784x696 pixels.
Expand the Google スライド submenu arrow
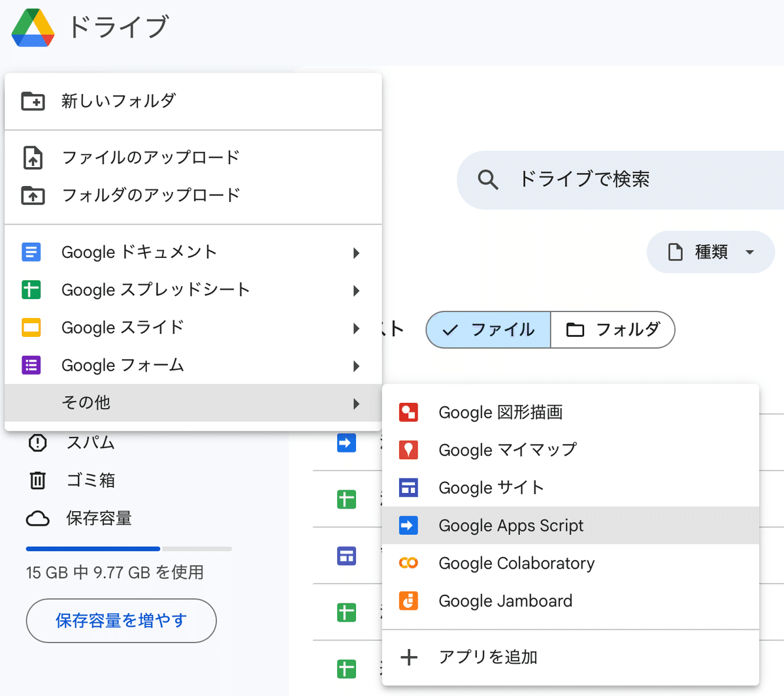[x=356, y=328]
